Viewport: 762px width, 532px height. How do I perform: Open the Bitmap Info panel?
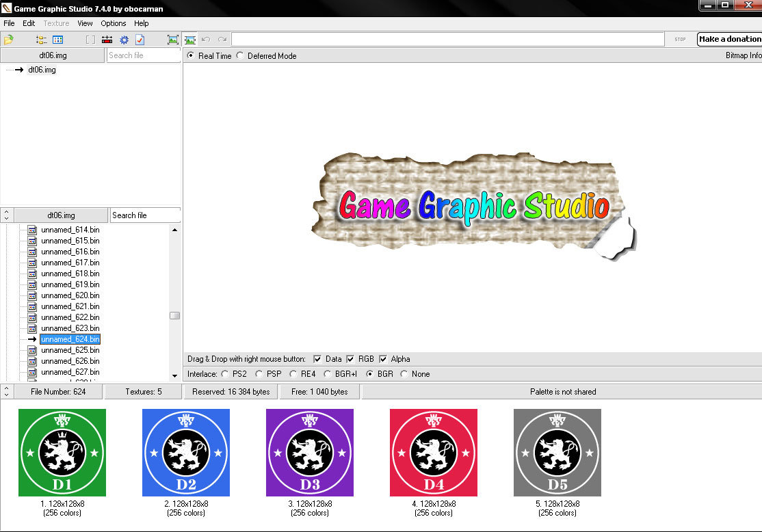(744, 55)
